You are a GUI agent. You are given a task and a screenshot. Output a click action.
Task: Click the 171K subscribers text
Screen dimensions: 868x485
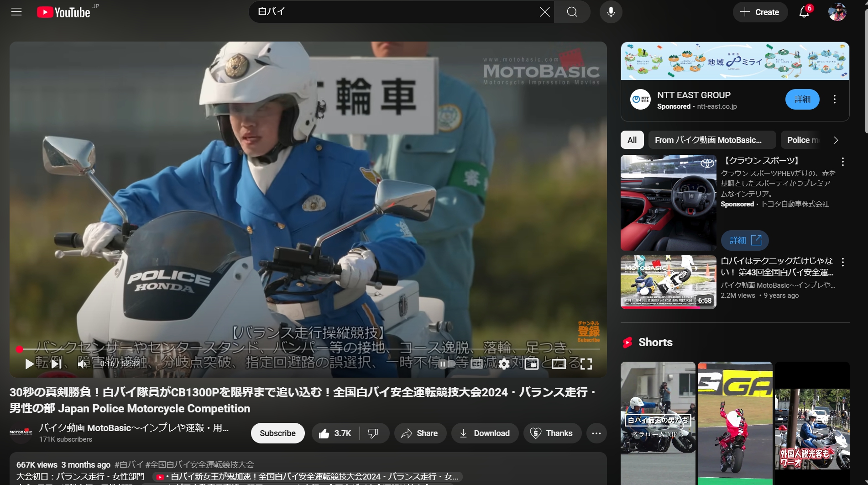tap(66, 439)
